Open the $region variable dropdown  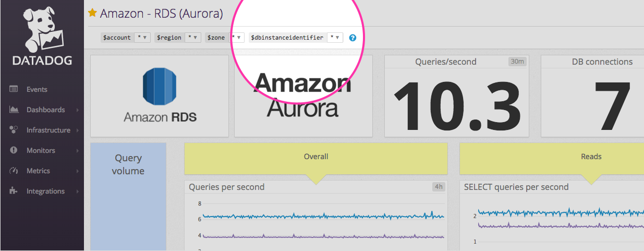tap(193, 38)
